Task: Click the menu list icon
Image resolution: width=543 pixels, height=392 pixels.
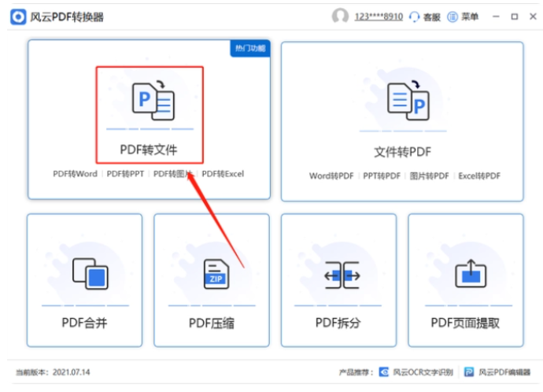Action: pos(452,17)
